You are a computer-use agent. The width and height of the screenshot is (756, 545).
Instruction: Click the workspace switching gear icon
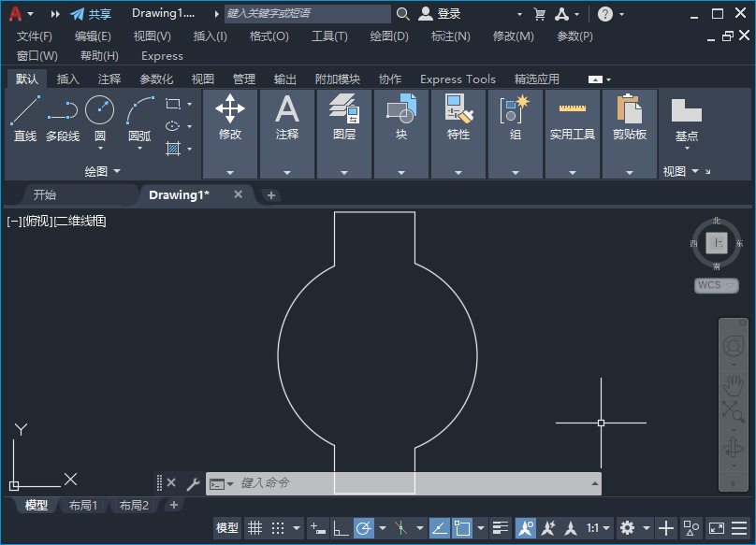click(x=627, y=528)
